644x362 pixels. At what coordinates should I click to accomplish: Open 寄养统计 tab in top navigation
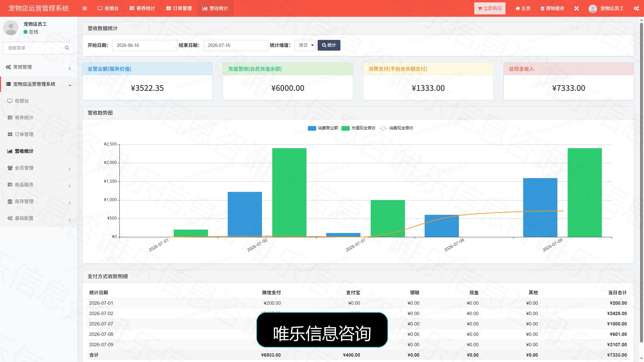[142, 8]
